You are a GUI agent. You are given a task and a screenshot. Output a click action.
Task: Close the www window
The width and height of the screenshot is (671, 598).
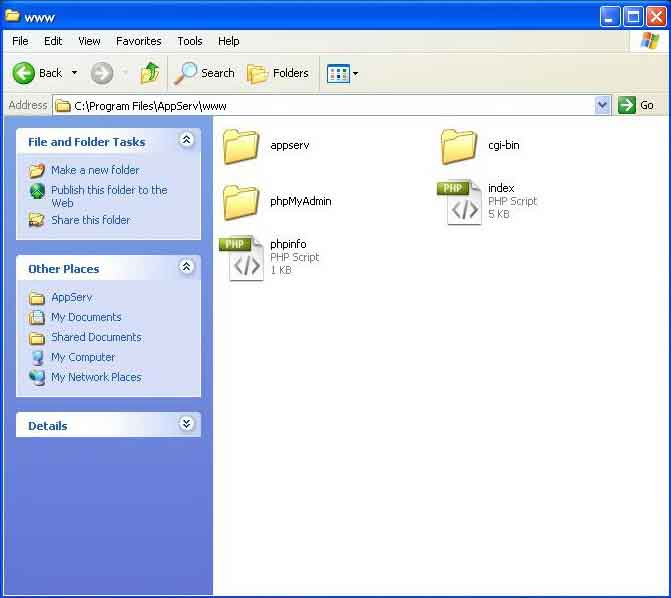pyautogui.click(x=656, y=17)
